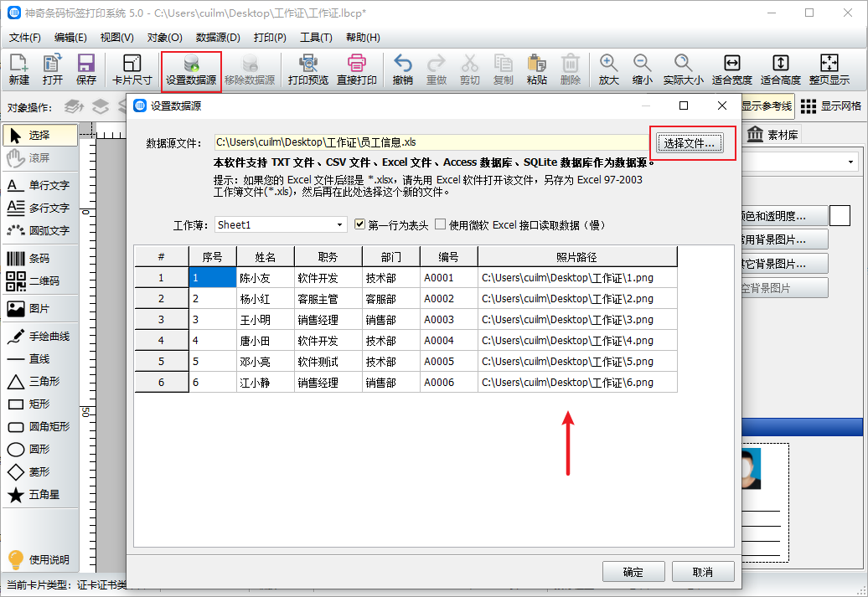Click the employee photo thumbnail on card
This screenshot has width=868, height=597.
pyautogui.click(x=752, y=469)
